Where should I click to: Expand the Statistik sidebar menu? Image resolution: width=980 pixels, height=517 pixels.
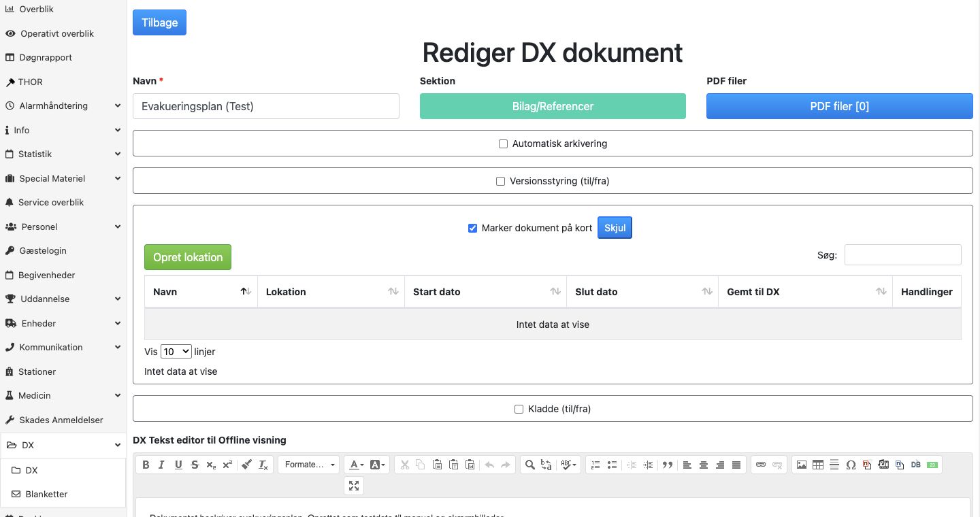pos(63,154)
